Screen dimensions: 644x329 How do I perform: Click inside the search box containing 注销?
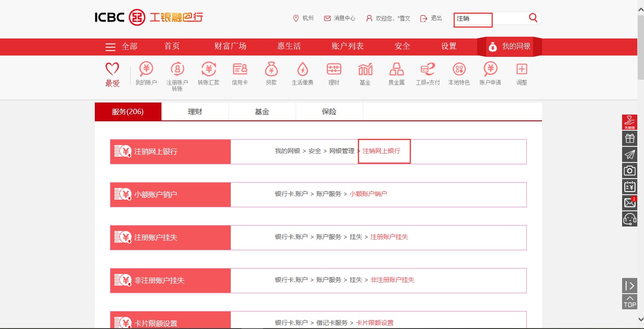tap(473, 19)
